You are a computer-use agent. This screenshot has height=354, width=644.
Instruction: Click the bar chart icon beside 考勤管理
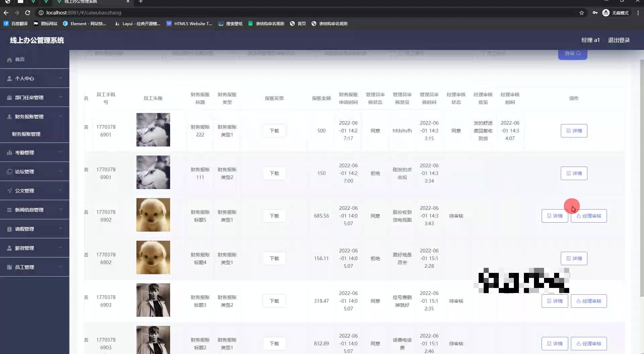(9, 153)
